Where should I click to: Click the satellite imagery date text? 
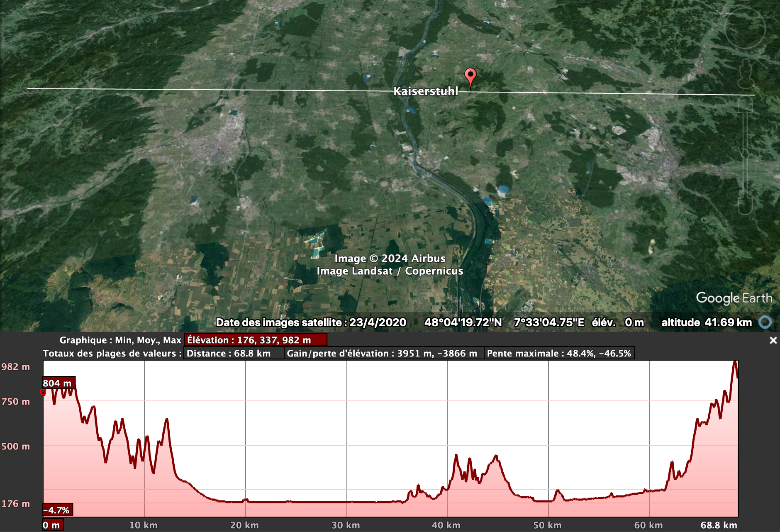(x=311, y=322)
